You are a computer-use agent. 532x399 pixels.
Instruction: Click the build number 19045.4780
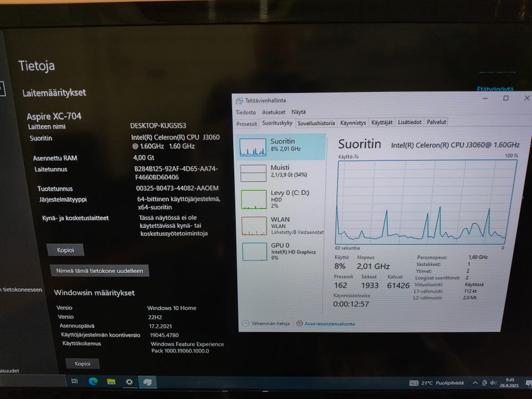(164, 335)
